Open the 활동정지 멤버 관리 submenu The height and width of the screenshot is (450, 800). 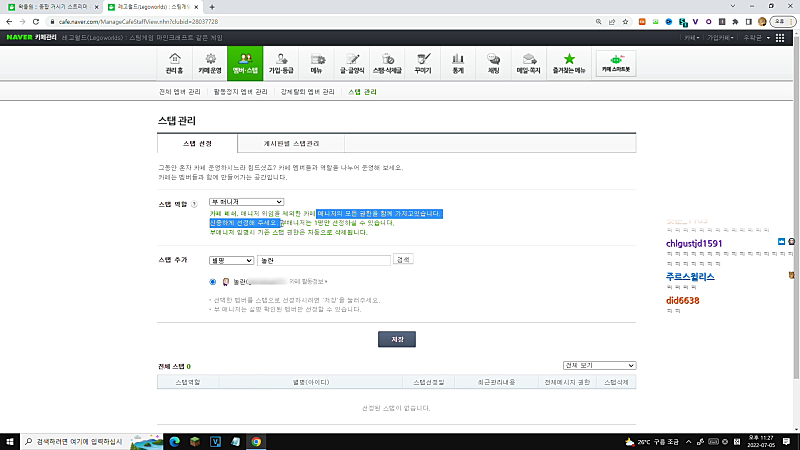point(240,92)
